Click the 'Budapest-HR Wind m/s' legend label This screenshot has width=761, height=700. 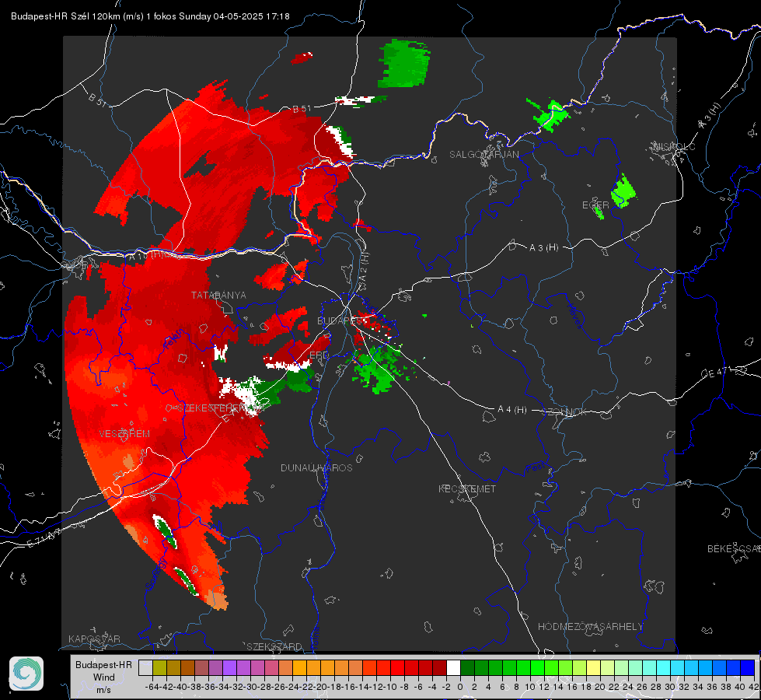tap(104, 677)
